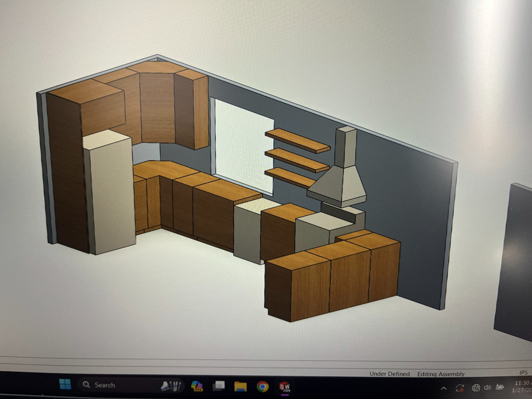Image resolution: width=532 pixels, height=399 pixels.
Task: Select the bottom floating wooden shelf
Action: pyautogui.click(x=290, y=178)
